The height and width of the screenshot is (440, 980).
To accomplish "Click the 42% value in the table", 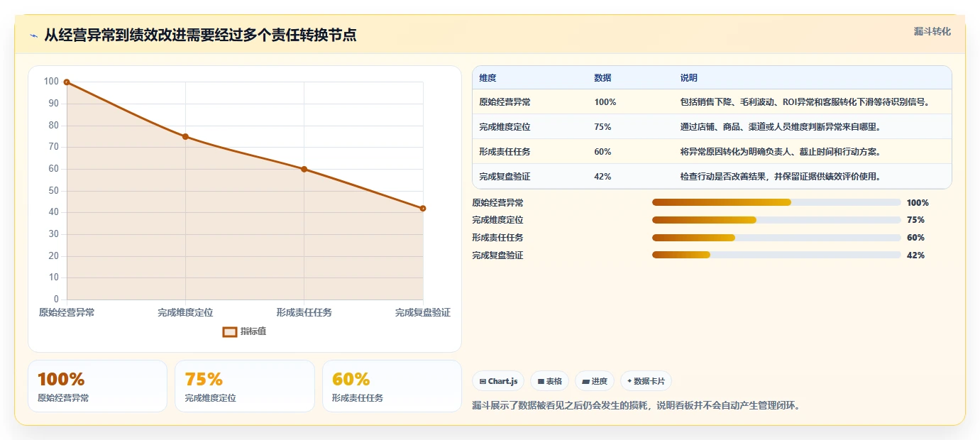I will [x=602, y=176].
